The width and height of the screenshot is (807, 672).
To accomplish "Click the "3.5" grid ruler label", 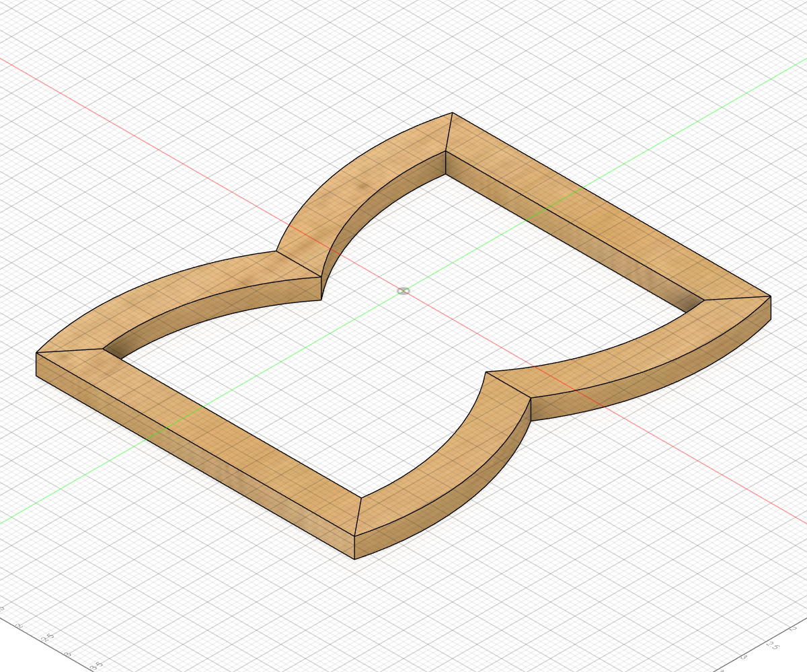I will (98, 665).
